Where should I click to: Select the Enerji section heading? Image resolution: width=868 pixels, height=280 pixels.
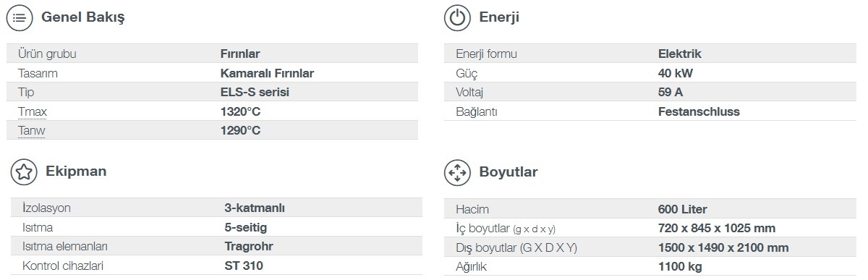point(499,19)
